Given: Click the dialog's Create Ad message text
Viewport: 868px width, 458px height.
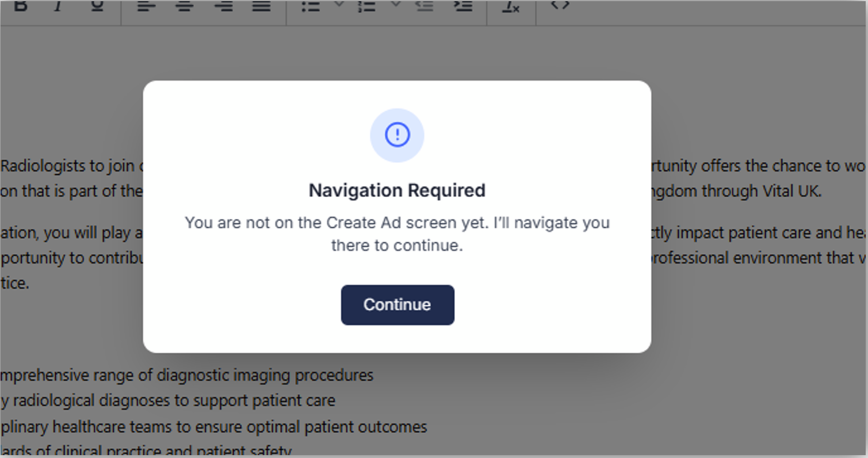Looking at the screenshot, I should click(x=397, y=234).
